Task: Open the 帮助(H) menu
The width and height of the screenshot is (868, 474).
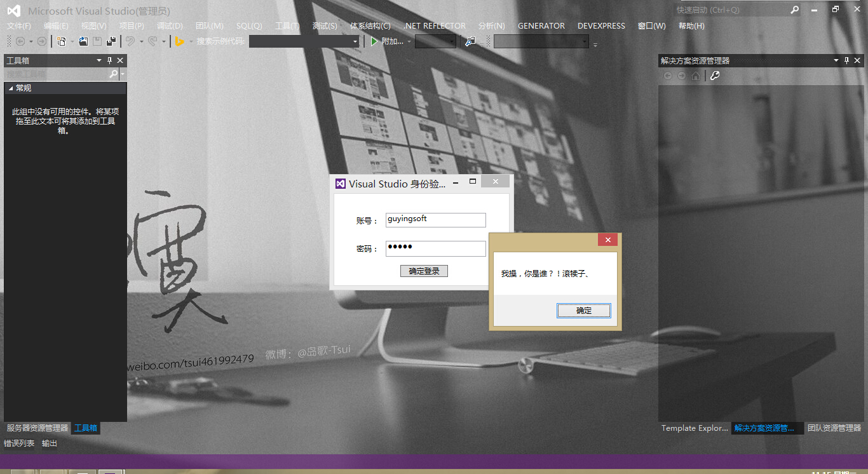Action: point(691,26)
